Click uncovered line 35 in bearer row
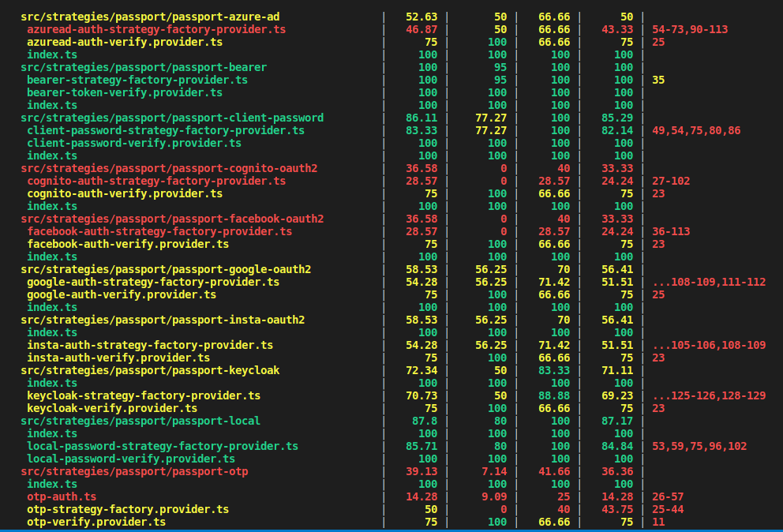The width and height of the screenshot is (783, 532). tap(658, 80)
